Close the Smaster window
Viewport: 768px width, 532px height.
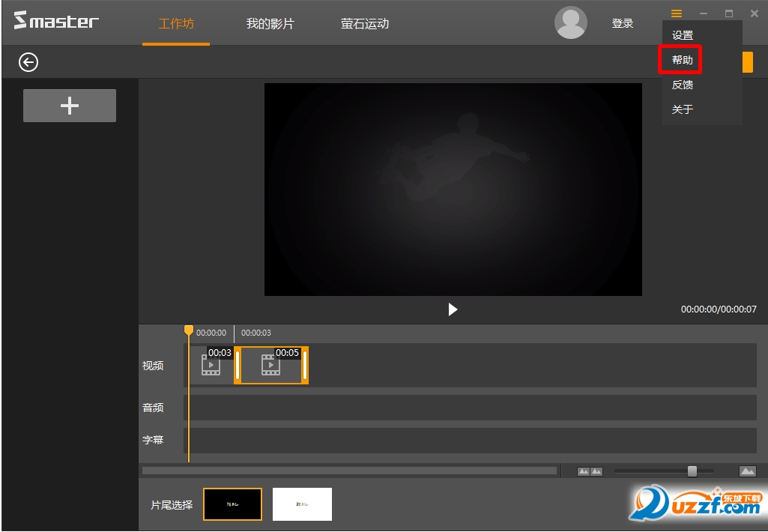point(755,13)
